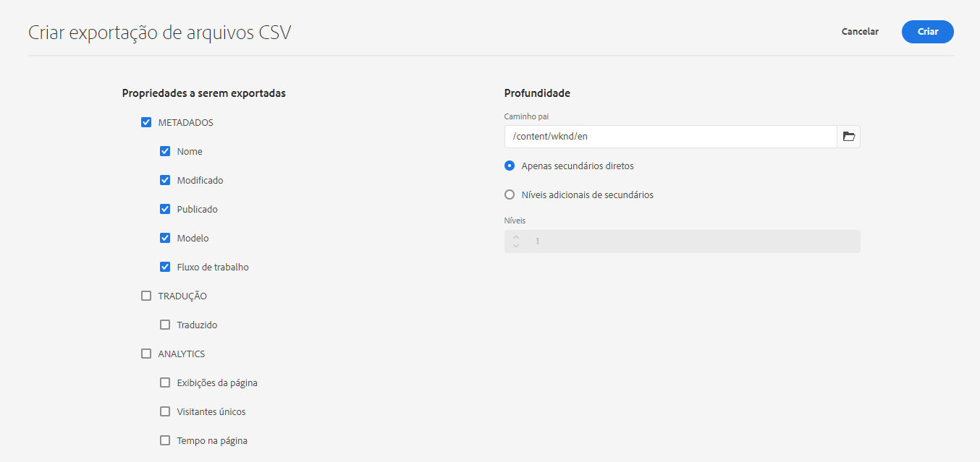The height and width of the screenshot is (462, 980).
Task: Check the Traduzido option
Action: 165,325
